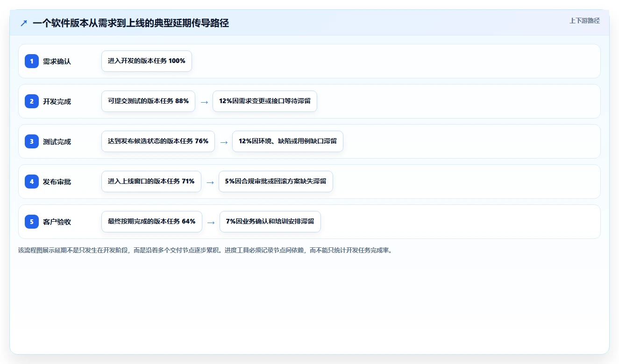
Task: Click the arrow icon beside the flowchart title
Action: click(x=23, y=23)
